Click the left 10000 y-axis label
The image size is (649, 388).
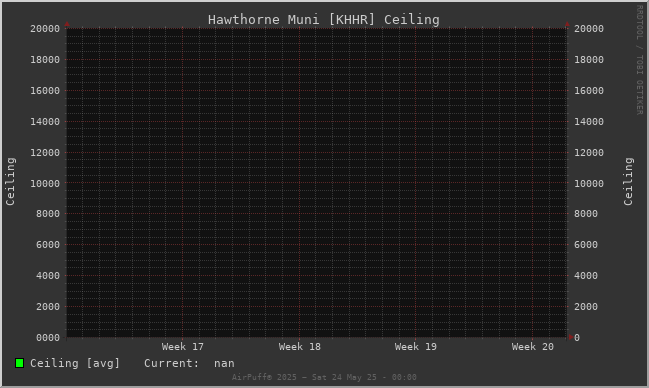pos(45,183)
